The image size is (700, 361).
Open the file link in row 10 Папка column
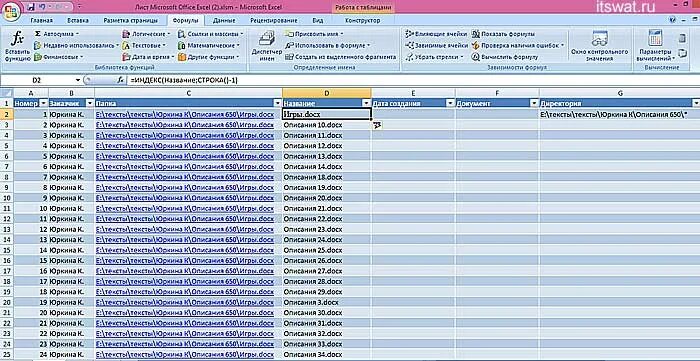[x=185, y=198]
